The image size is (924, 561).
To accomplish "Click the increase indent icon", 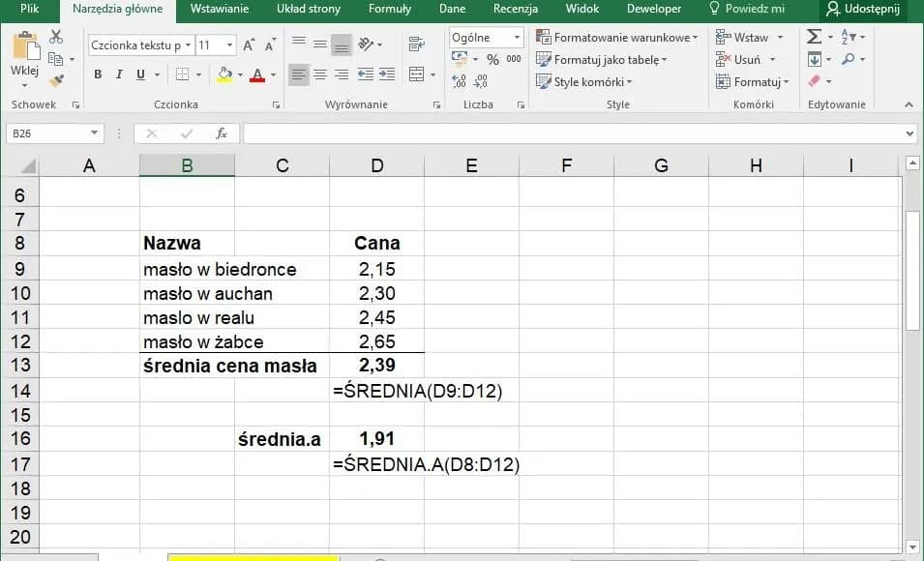I will click(x=387, y=74).
